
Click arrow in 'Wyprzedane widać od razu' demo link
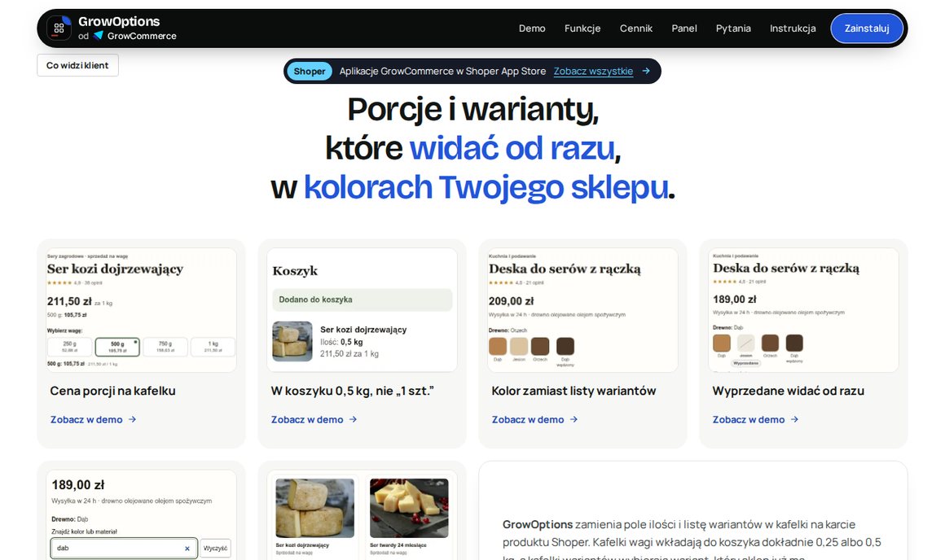794,420
